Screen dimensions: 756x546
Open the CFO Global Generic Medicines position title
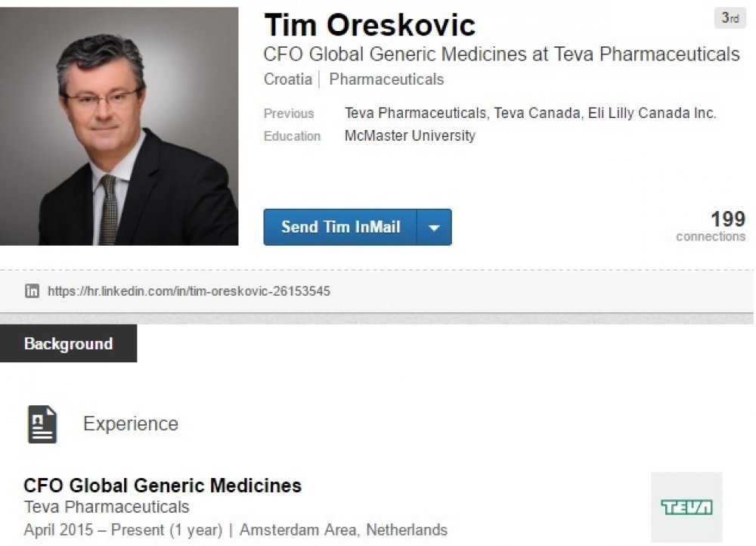click(163, 486)
